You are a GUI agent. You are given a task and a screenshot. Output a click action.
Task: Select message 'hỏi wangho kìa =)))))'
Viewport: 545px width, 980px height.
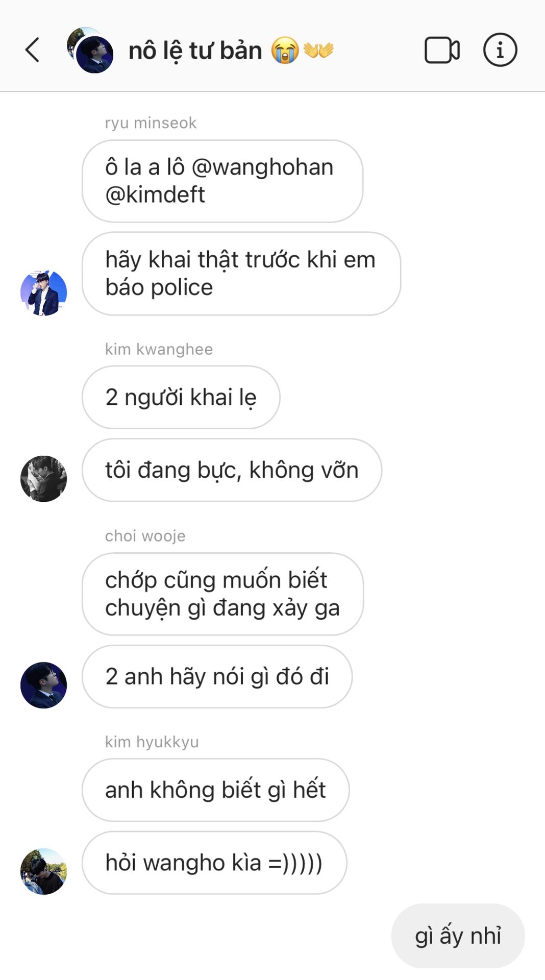click(x=214, y=863)
